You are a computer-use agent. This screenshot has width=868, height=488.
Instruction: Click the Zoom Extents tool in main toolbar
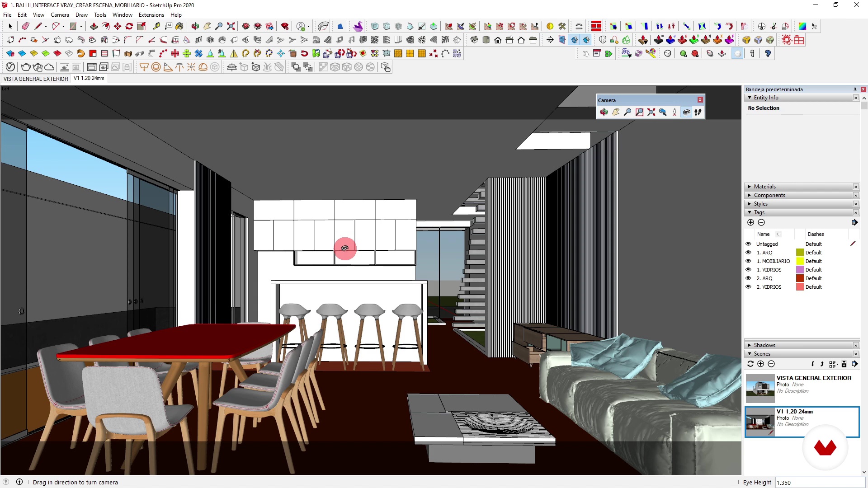pos(231,26)
